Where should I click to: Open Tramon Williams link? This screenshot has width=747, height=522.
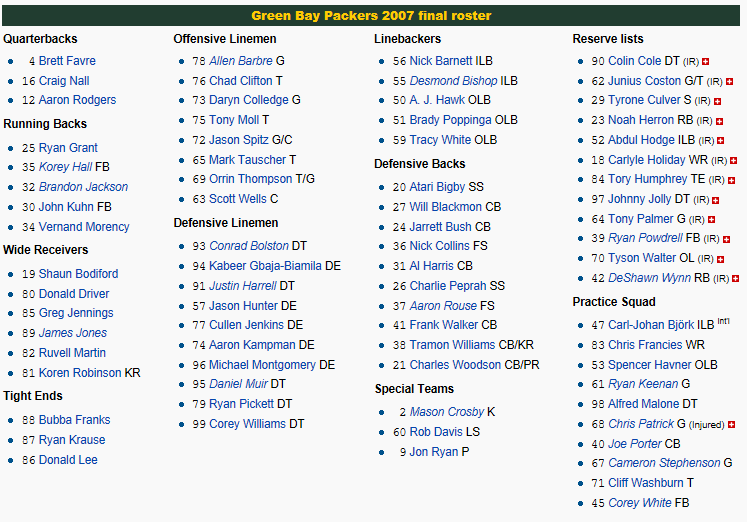click(453, 345)
